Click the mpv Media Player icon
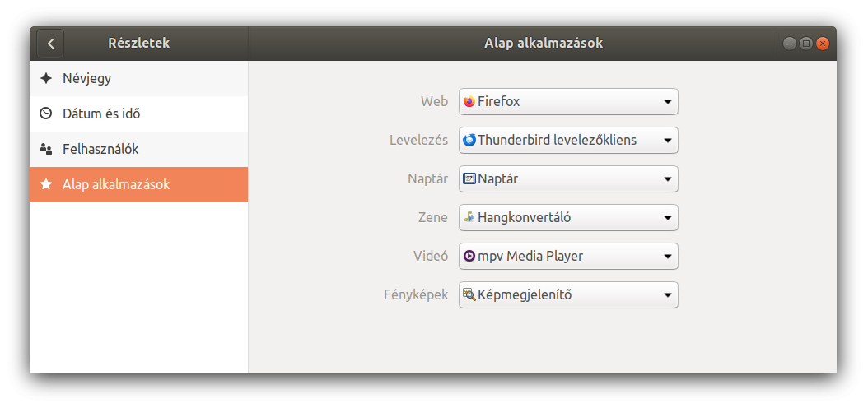868x408 pixels. pos(469,256)
